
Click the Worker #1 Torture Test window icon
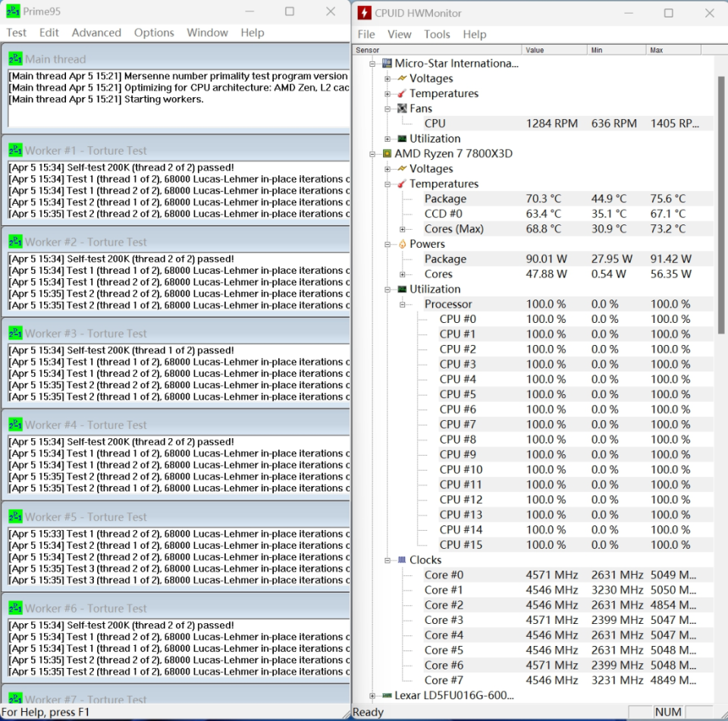[x=15, y=150]
